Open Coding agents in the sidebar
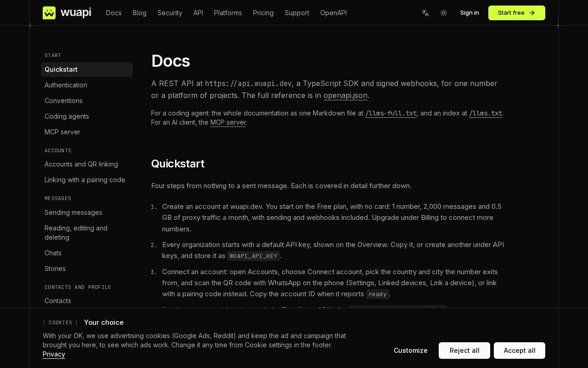Viewport: 588px width, 368px height. (87, 116)
